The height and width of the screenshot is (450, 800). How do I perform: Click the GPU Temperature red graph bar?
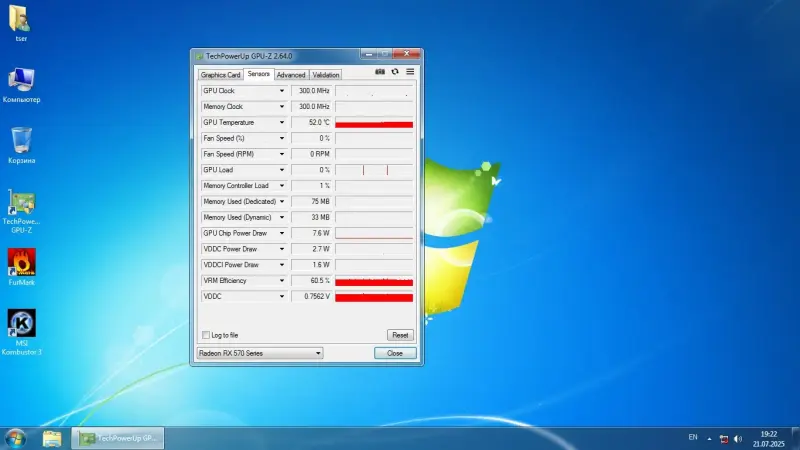pyautogui.click(x=374, y=124)
